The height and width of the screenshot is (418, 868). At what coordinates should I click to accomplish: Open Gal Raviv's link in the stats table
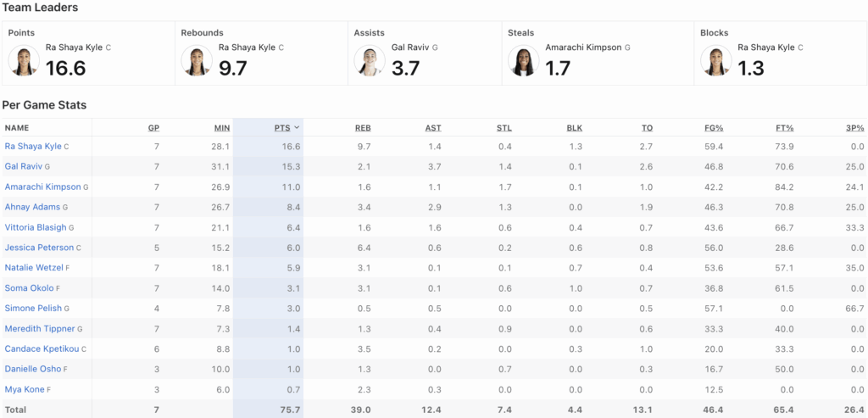(x=24, y=167)
